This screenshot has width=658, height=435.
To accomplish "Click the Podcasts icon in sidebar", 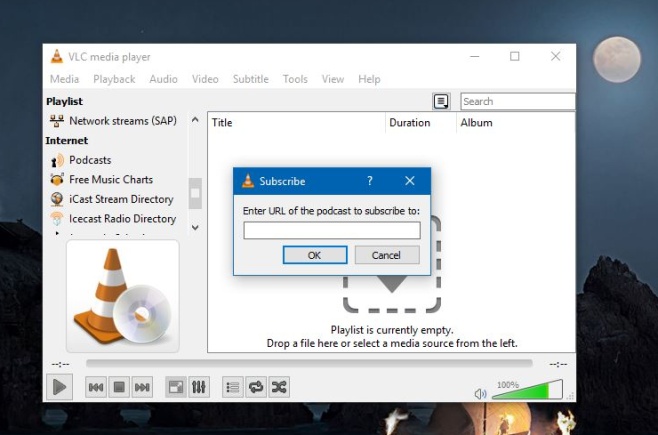I will point(57,161).
